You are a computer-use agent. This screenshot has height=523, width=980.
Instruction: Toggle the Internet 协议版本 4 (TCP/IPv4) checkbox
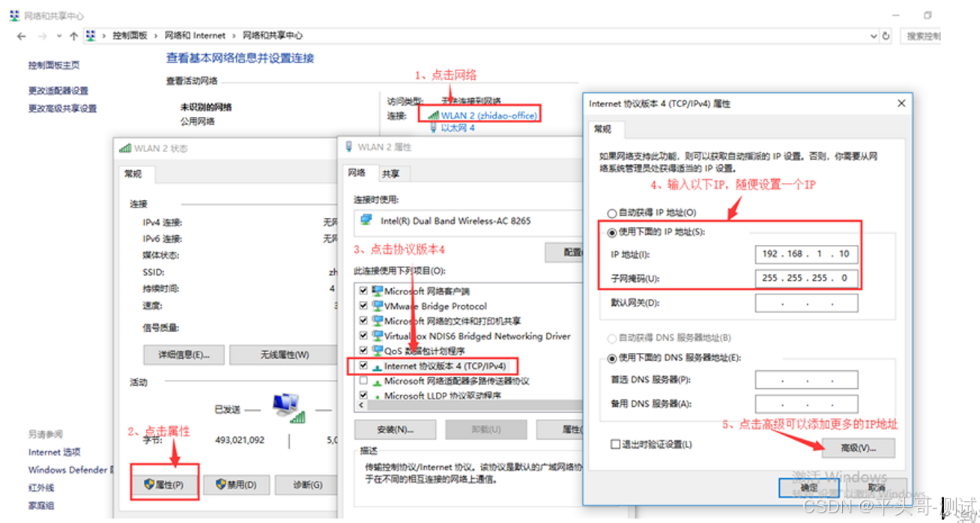point(363,366)
